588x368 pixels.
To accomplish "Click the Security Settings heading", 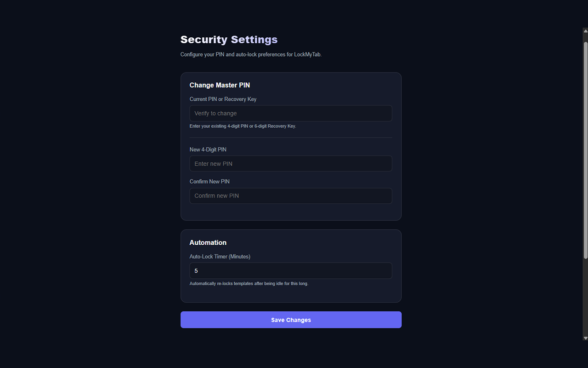I will 229,40.
